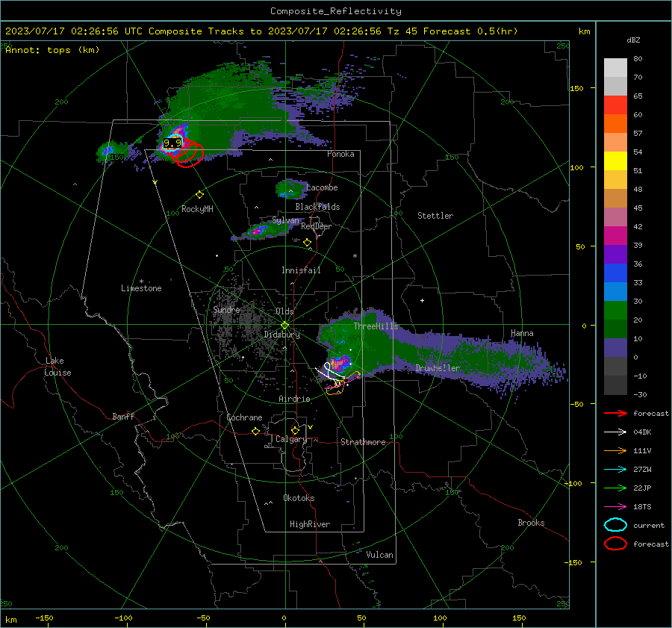
Task: Click the Olds town label
Action: tap(284, 311)
